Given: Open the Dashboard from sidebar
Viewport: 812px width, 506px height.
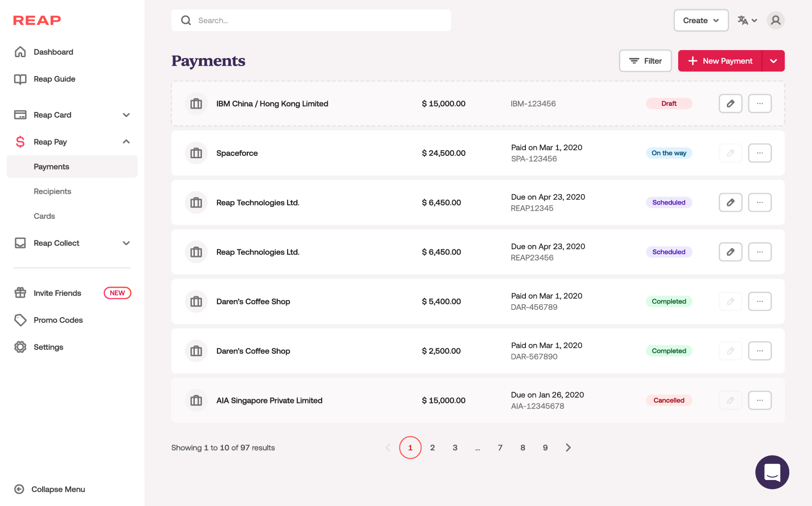Looking at the screenshot, I should [53, 52].
